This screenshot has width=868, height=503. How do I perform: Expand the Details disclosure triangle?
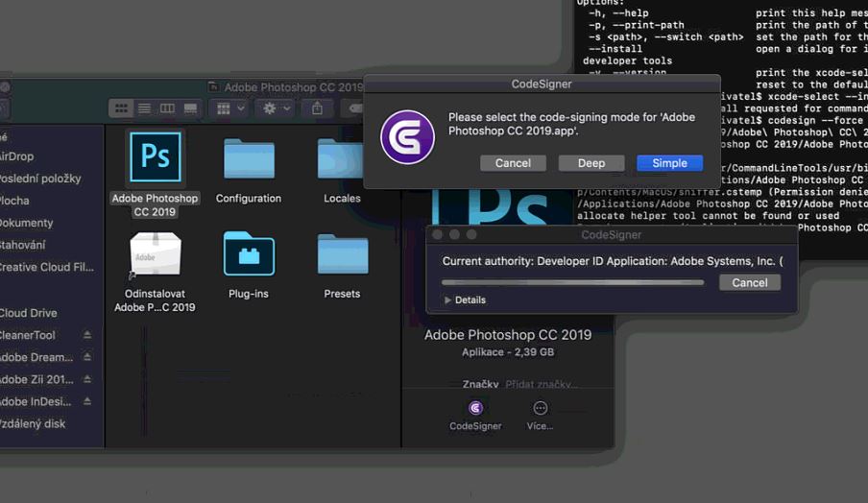click(x=447, y=299)
